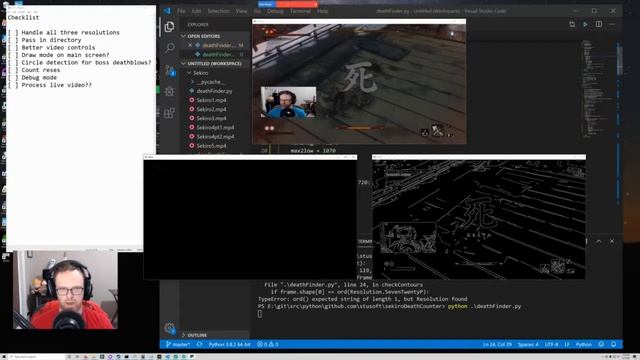Select the Python 3.8.2 64-bit interpreter

point(229,344)
